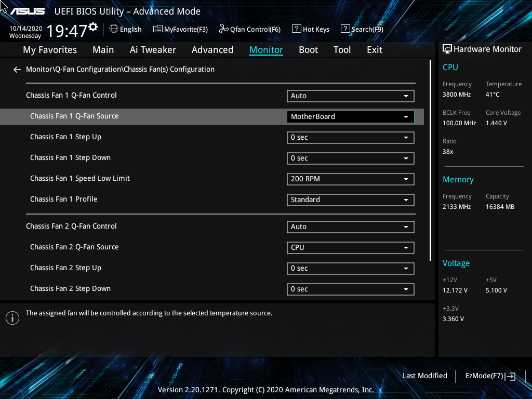Open the Ai Tweaker tab
532x399 pixels.
pyautogui.click(x=153, y=50)
